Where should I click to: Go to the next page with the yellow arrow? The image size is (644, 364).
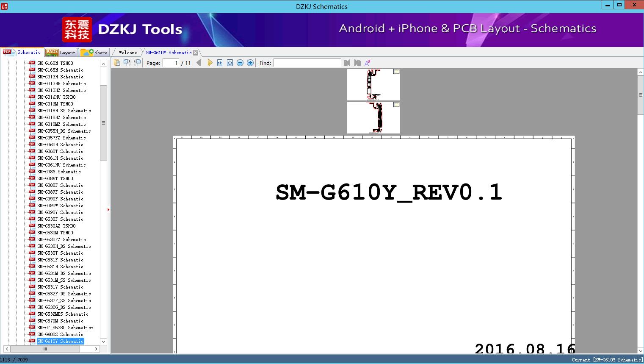click(210, 63)
